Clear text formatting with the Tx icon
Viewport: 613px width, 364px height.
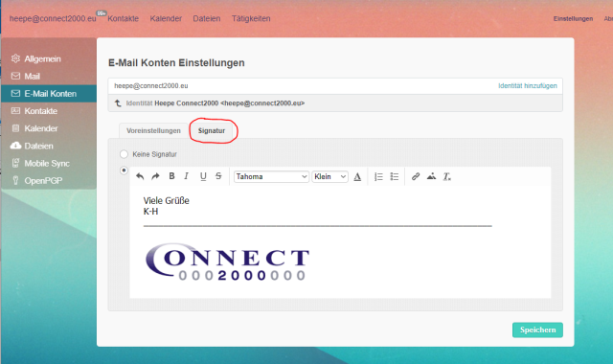pyautogui.click(x=447, y=176)
